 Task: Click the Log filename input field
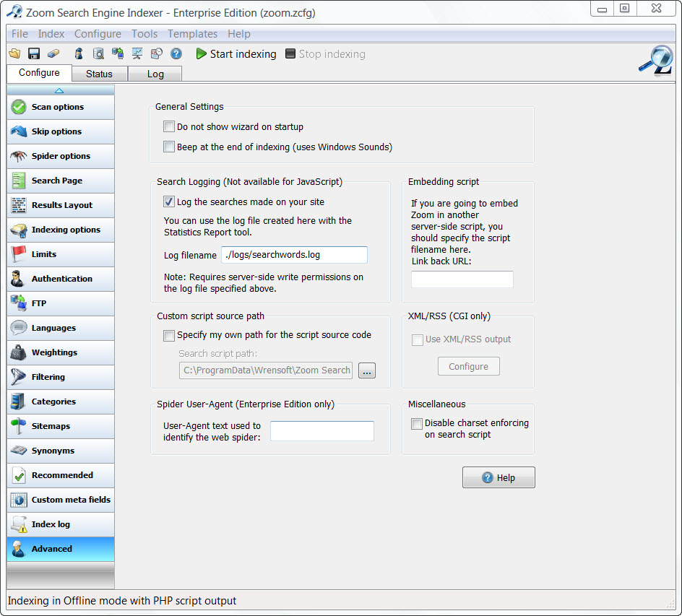coord(295,255)
